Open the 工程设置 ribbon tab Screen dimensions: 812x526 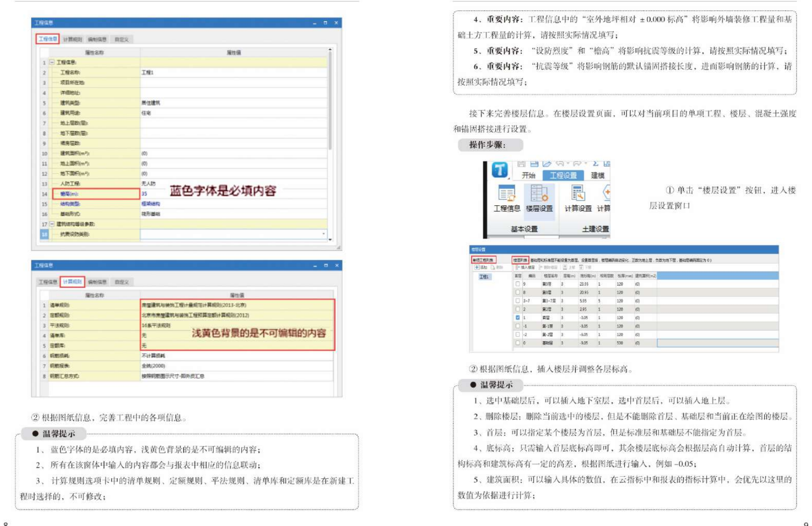click(563, 175)
